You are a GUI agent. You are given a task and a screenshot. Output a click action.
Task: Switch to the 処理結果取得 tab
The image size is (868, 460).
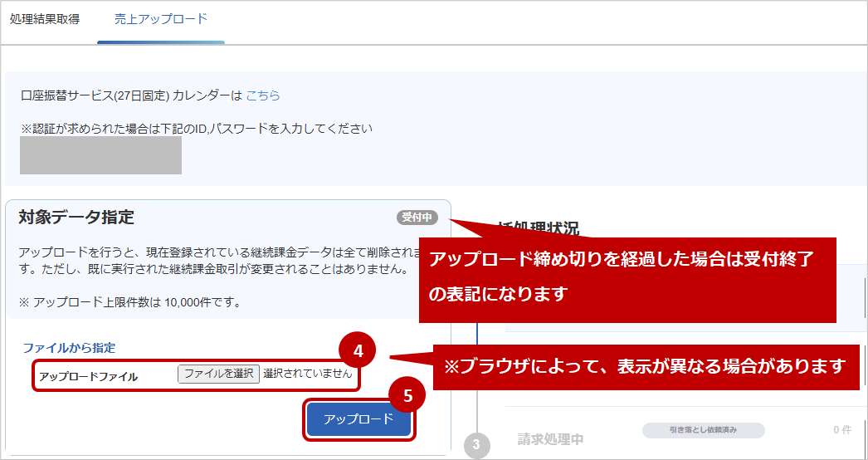(x=45, y=19)
